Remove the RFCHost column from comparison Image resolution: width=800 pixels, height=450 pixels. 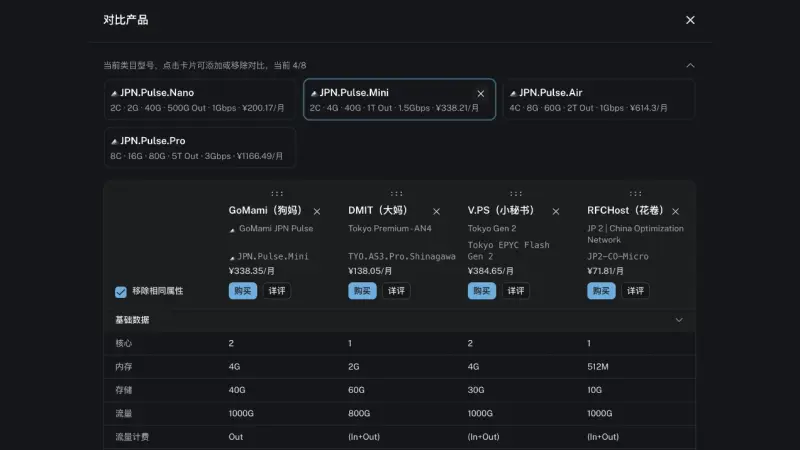[x=676, y=211]
